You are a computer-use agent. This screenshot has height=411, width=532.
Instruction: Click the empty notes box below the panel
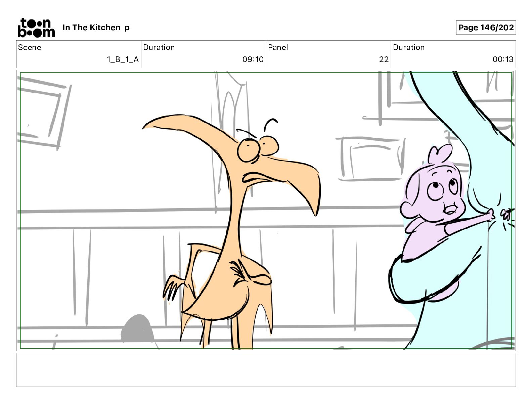coord(266,370)
